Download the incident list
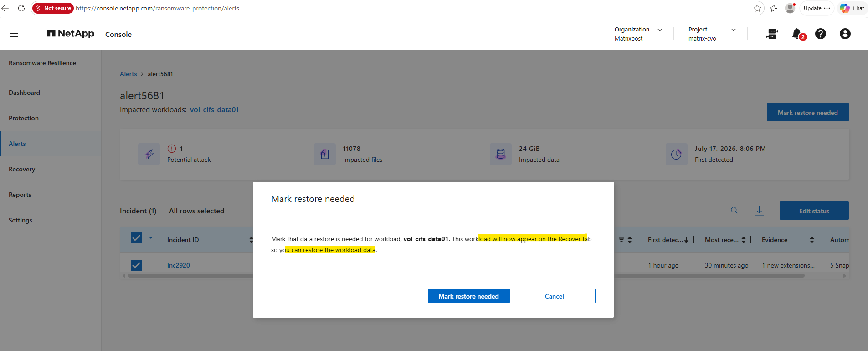The width and height of the screenshot is (868, 351). (760, 211)
